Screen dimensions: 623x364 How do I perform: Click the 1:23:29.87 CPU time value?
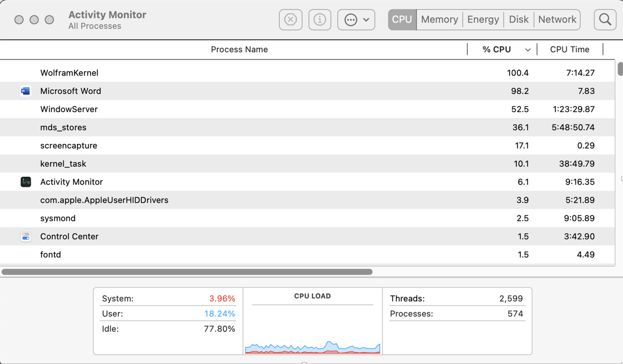pyautogui.click(x=573, y=109)
